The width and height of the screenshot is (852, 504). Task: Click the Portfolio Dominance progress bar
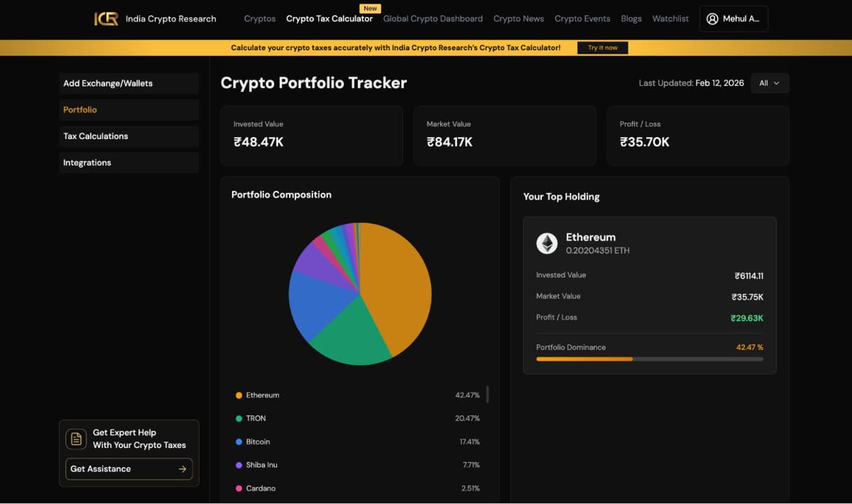(650, 359)
